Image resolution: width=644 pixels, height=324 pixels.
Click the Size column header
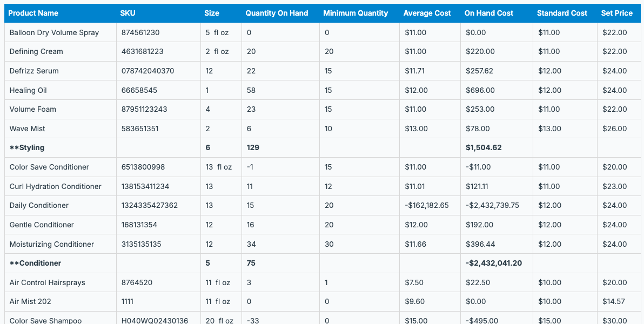[212, 13]
